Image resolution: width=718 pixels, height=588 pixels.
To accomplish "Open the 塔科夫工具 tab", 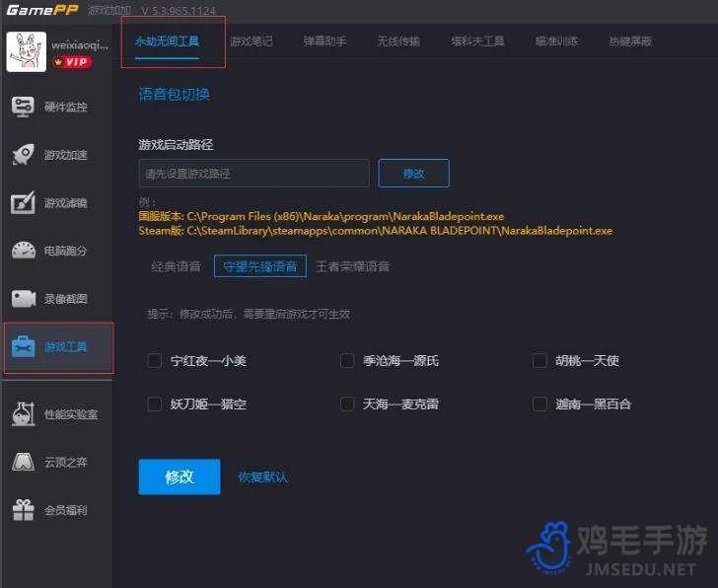I will tap(477, 41).
